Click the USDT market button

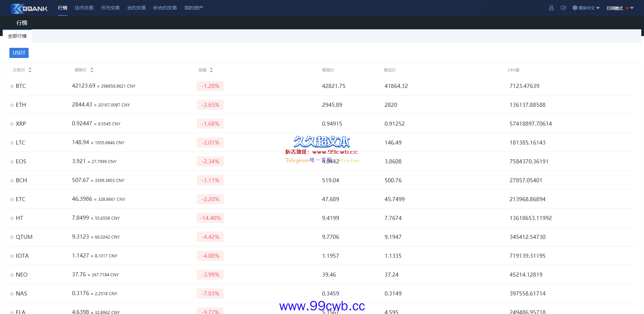(19, 53)
